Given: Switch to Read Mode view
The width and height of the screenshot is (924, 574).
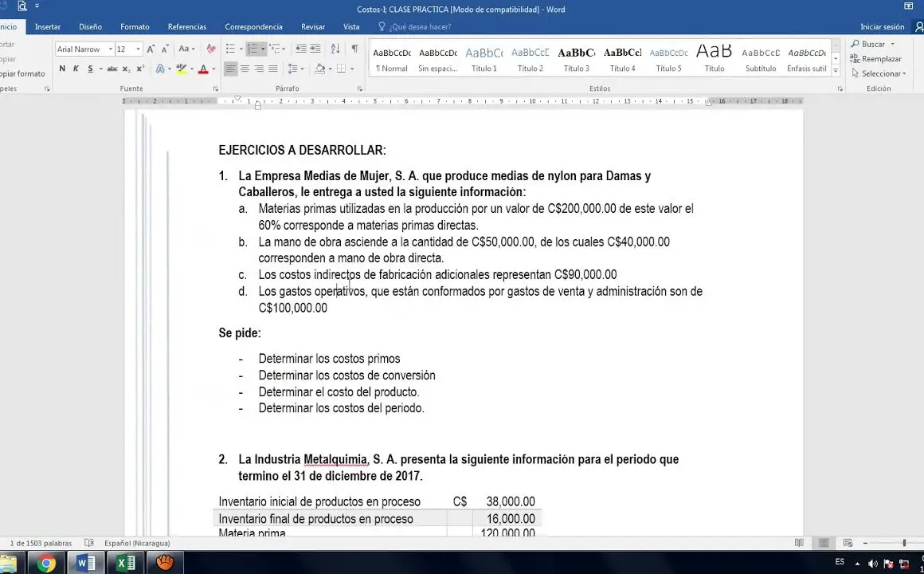Looking at the screenshot, I should [x=799, y=543].
